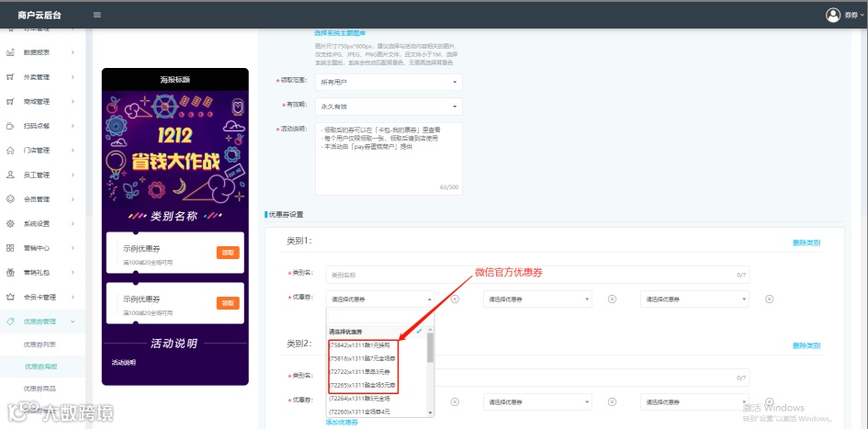Click 领取 on the first 示例优惠券 card
This screenshot has height=429, width=868.
tap(228, 253)
